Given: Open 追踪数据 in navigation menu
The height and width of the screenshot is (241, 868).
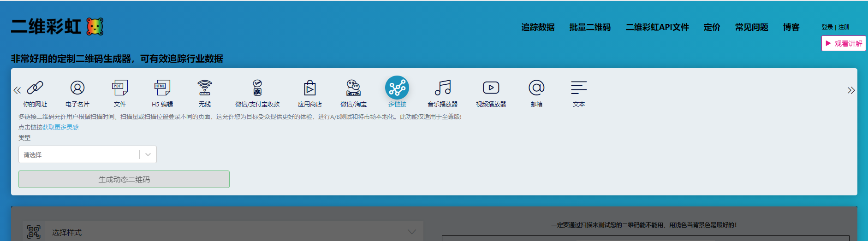Looking at the screenshot, I should coord(538,27).
